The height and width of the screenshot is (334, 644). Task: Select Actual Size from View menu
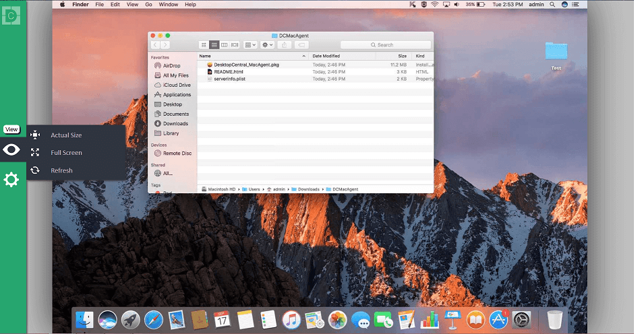tap(66, 135)
